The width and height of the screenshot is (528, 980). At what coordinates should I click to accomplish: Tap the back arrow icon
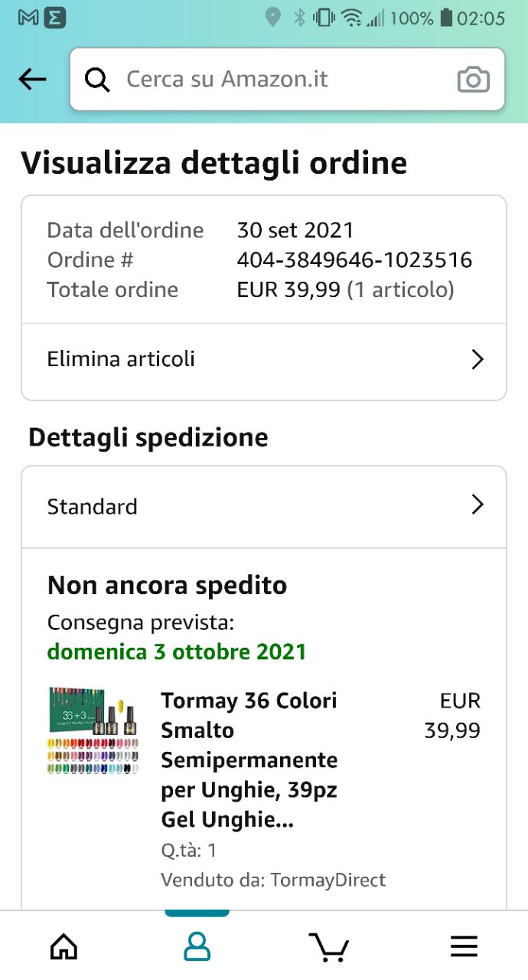tap(32, 79)
